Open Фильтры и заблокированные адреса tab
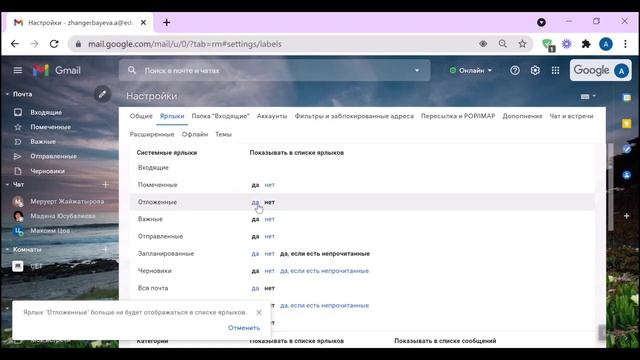 point(354,116)
